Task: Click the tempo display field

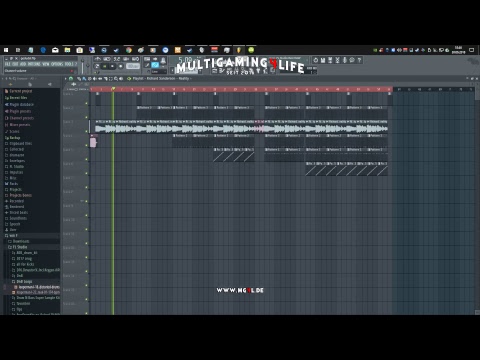Action: pyautogui.click(x=133, y=66)
